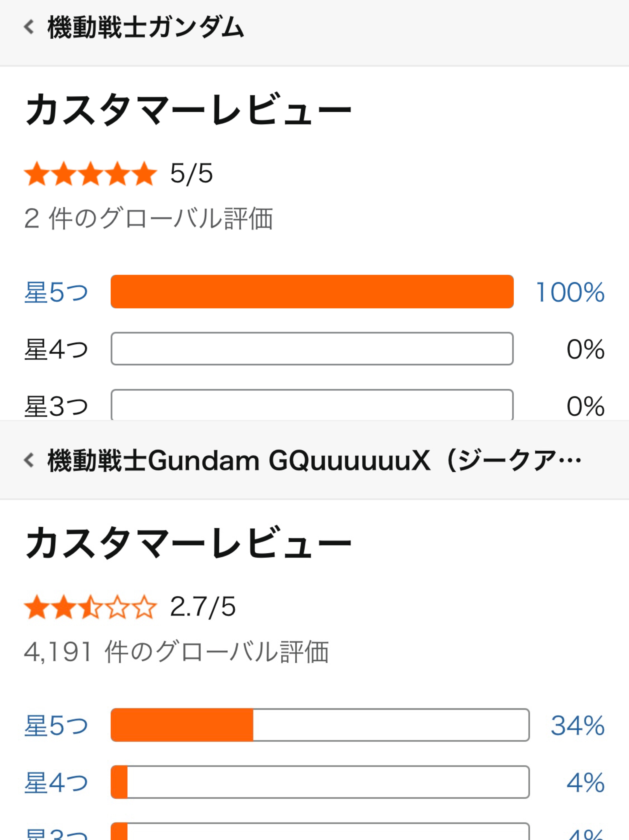The image size is (629, 840).
Task: Open 星4つ reviews with 4% rating
Action: click(x=56, y=782)
